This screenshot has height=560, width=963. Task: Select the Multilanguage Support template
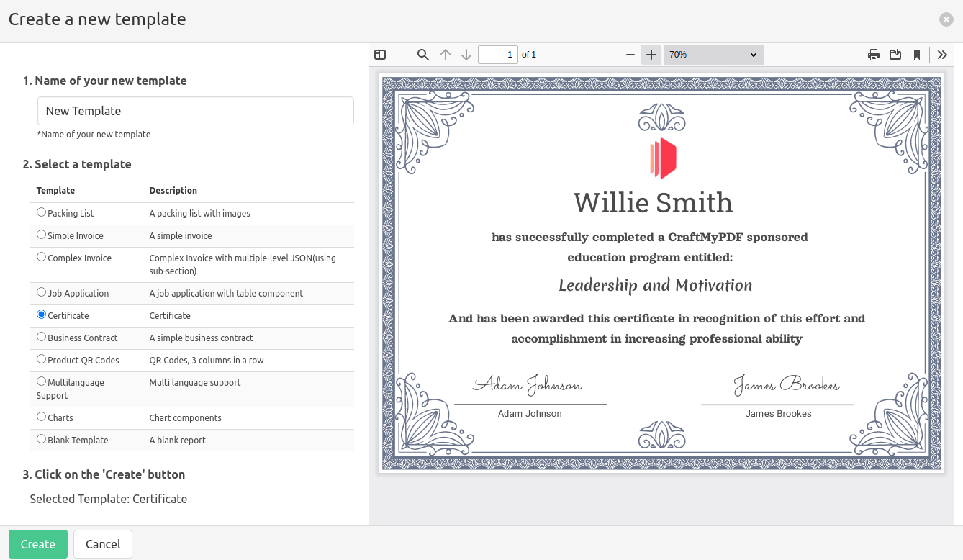pyautogui.click(x=41, y=381)
